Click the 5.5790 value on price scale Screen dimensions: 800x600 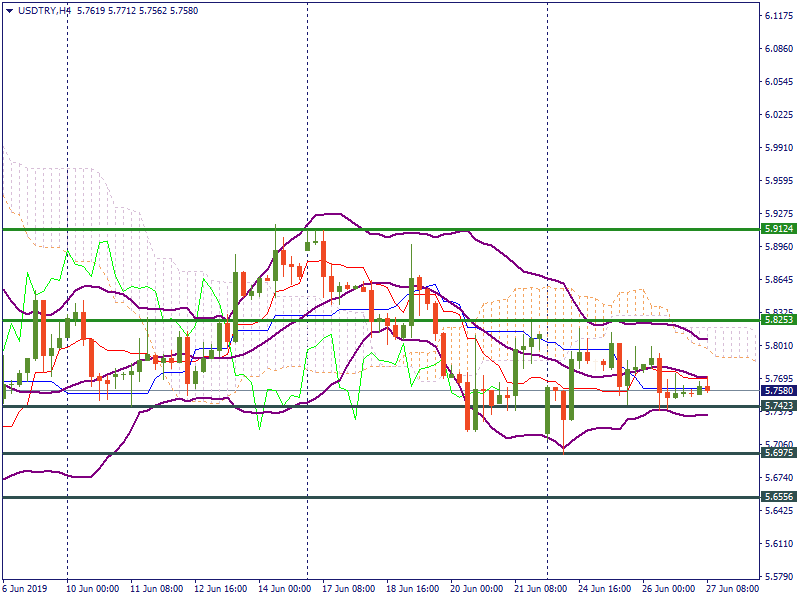coord(778,577)
